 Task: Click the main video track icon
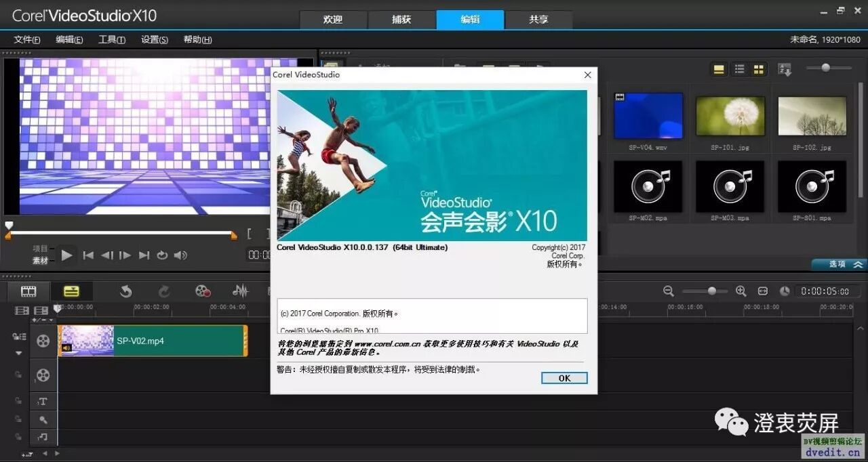pos(43,341)
